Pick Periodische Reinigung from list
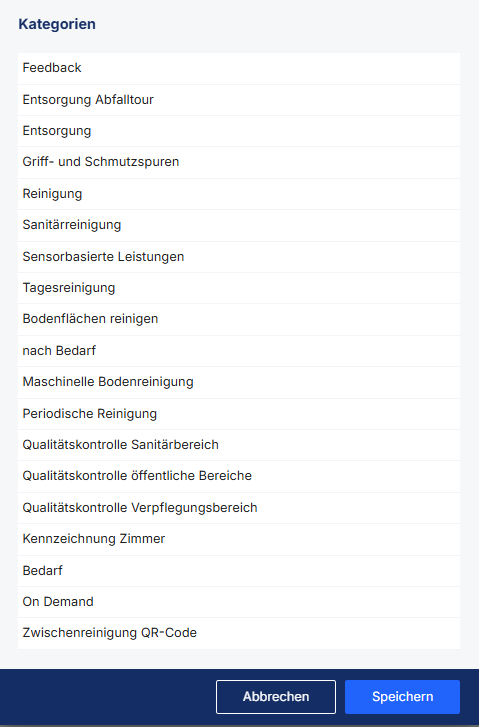 (239, 414)
